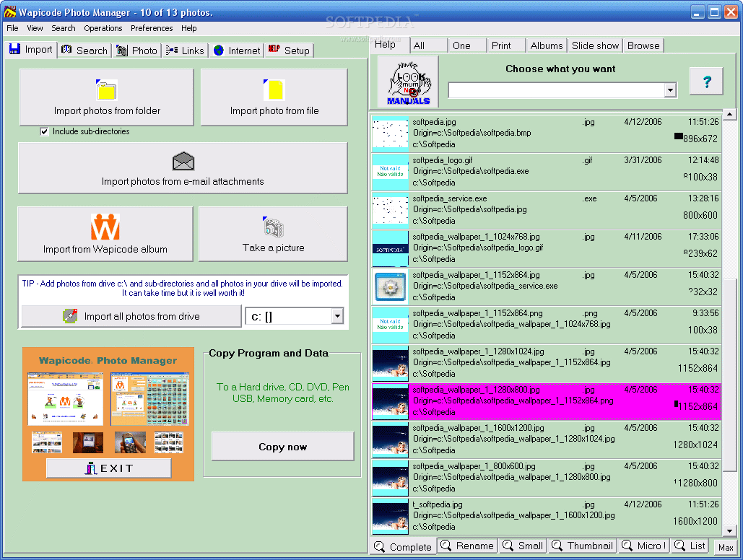Click Import photos from e-mail attachments button
The image size is (743, 560).
pos(183,168)
